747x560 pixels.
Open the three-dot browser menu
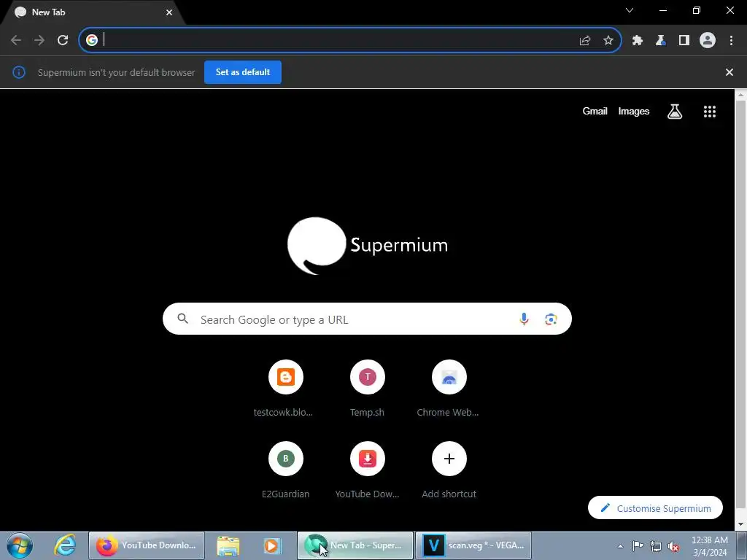coord(731,41)
